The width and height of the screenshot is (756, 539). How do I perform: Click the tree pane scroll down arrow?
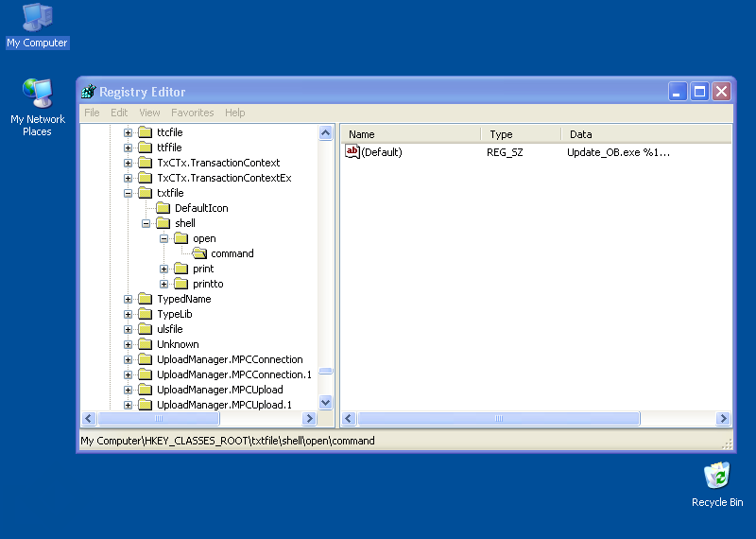pos(326,402)
